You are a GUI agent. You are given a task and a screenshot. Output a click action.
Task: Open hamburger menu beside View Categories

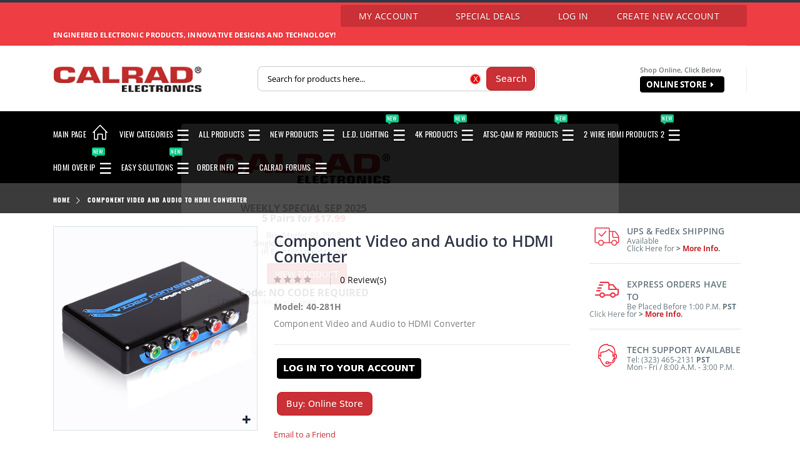pos(183,135)
